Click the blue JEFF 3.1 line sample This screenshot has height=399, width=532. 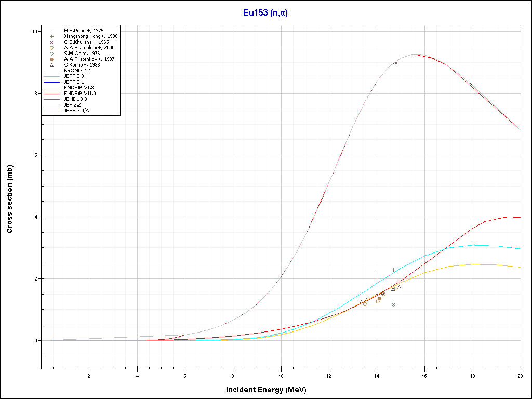(x=52, y=82)
